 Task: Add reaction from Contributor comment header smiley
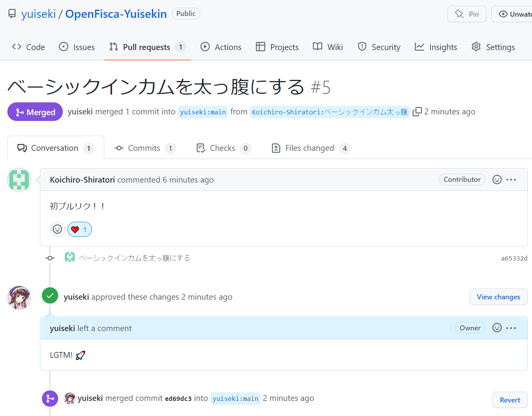point(497,180)
